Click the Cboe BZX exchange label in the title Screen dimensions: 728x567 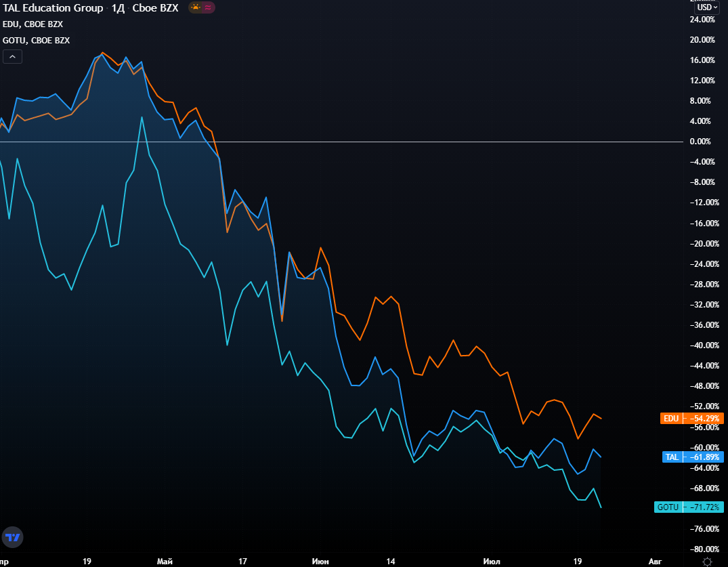coord(156,8)
